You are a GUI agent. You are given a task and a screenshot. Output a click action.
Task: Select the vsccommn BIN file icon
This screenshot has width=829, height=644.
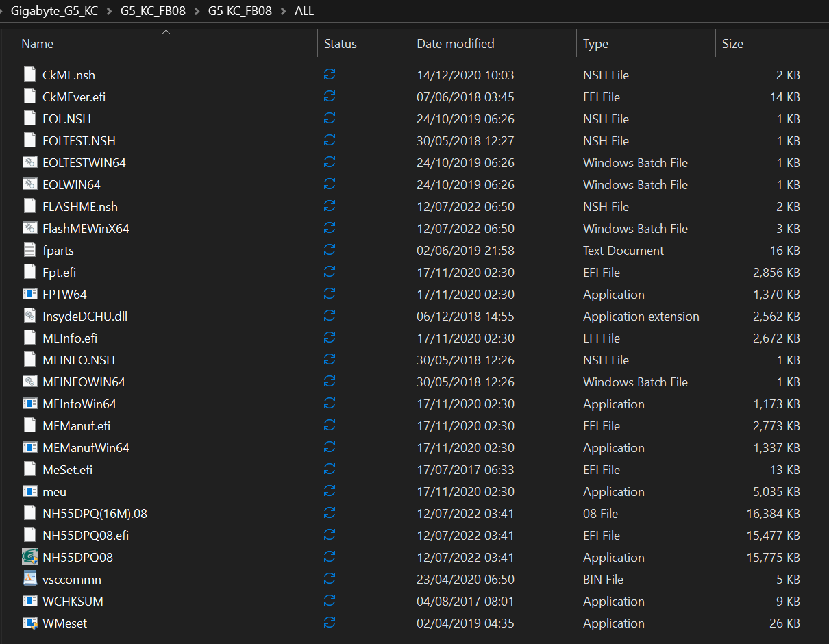tap(29, 579)
